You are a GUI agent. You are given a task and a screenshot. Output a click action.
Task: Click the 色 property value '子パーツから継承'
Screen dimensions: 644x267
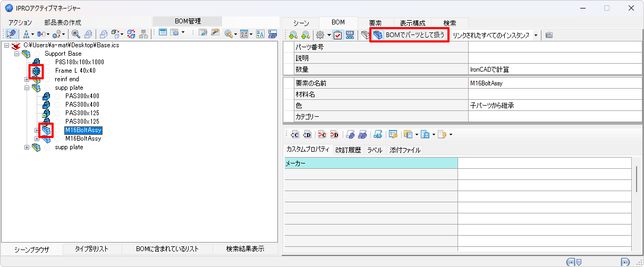[x=492, y=106]
